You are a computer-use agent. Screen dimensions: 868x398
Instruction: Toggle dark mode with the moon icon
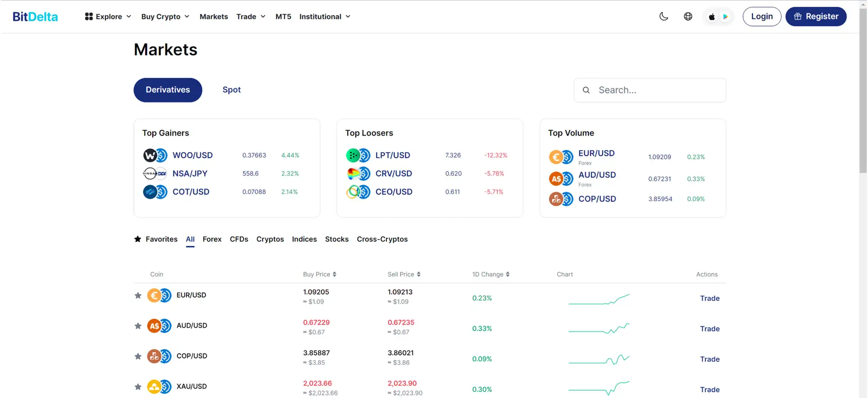tap(664, 17)
